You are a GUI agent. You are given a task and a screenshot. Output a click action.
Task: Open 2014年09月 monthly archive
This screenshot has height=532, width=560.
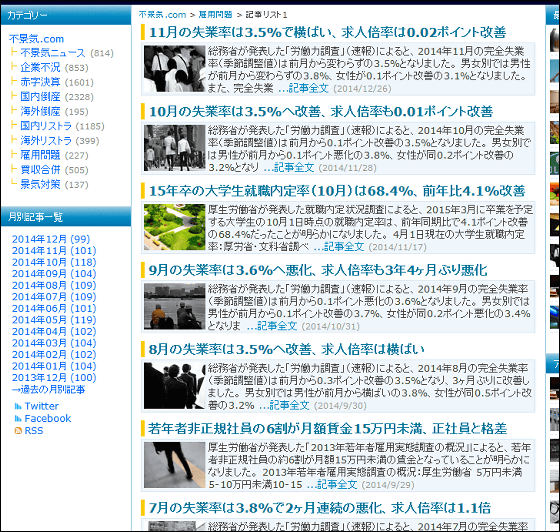pos(54,273)
